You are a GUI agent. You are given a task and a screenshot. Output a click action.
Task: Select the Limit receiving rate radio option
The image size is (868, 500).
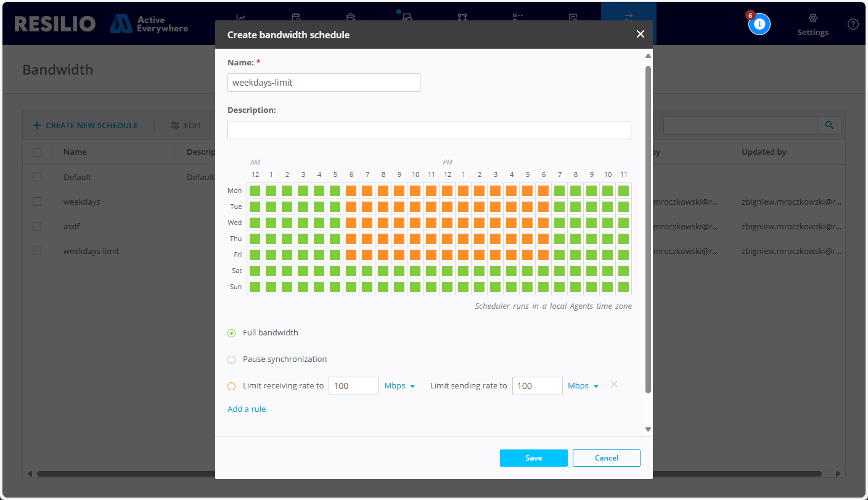click(x=232, y=387)
